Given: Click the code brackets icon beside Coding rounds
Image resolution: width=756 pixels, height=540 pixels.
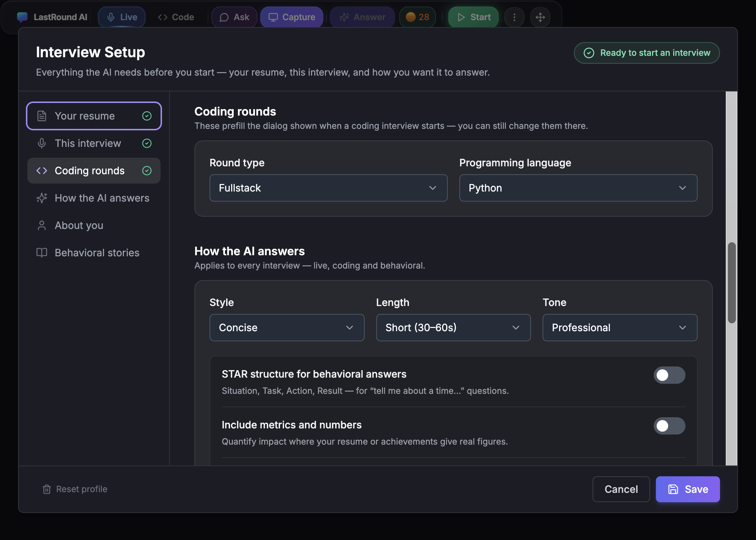Looking at the screenshot, I should point(42,171).
